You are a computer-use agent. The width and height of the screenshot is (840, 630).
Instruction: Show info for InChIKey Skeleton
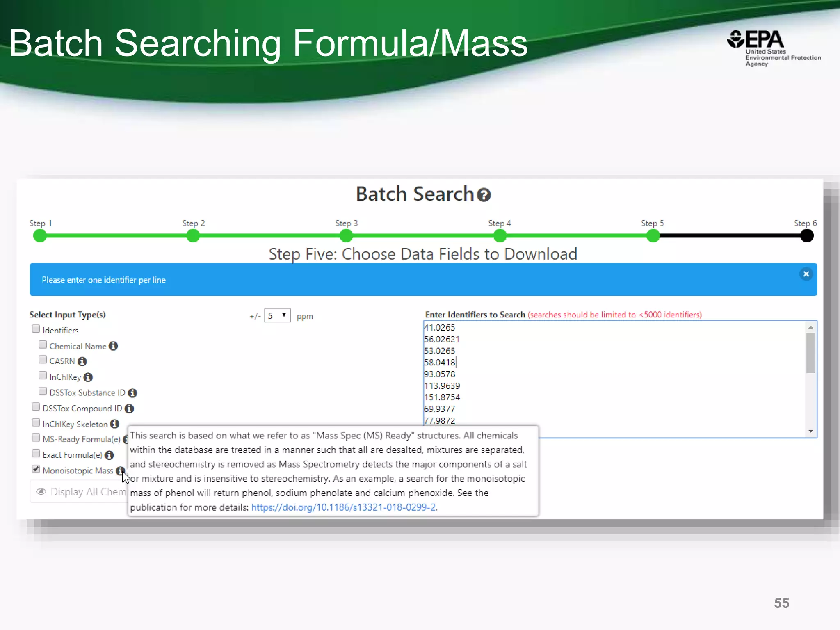pyautogui.click(x=114, y=424)
